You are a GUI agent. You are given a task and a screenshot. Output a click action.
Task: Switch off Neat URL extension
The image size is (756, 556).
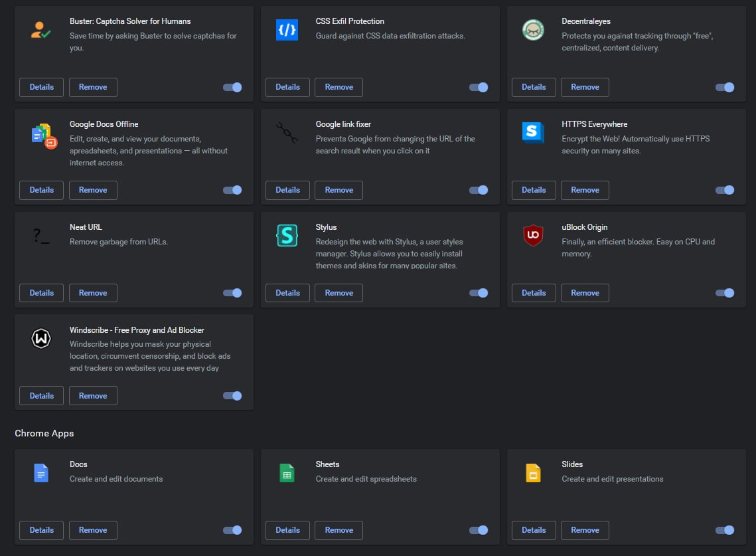232,293
